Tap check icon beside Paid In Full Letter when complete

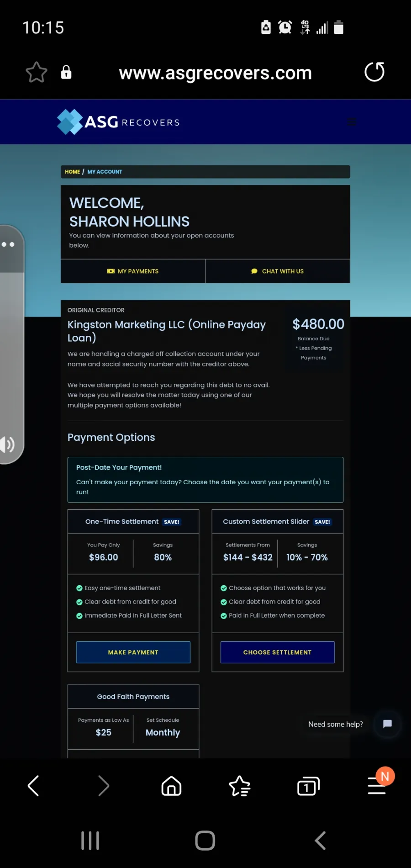224,616
